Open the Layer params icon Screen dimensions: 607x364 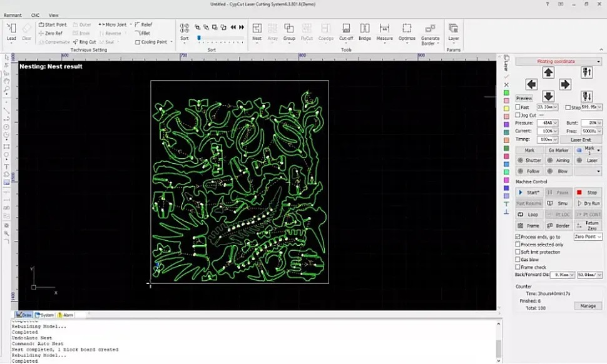pyautogui.click(x=454, y=30)
